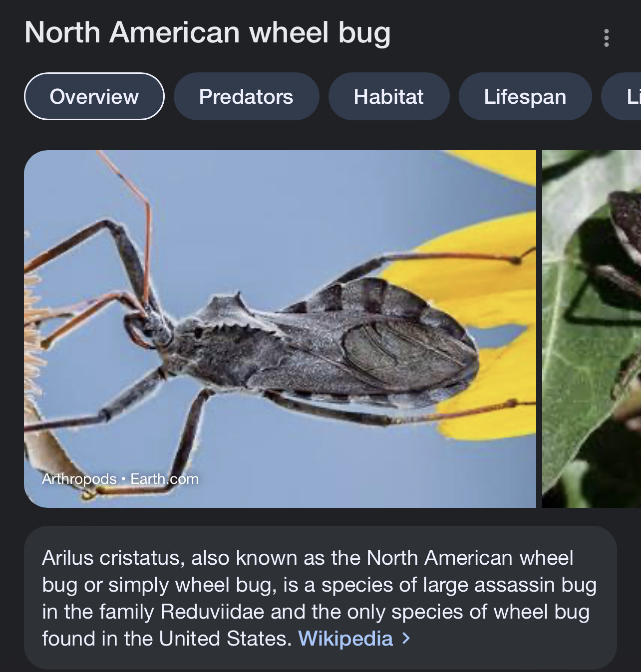Click the dark bug in the leaf photo

click(624, 239)
